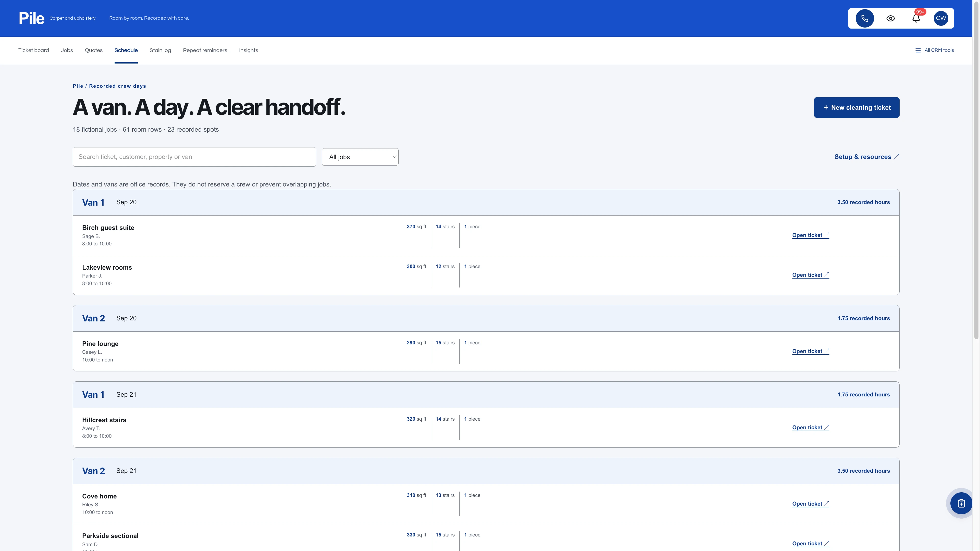
Task: View the Repeat reminders tab
Action: 205,50
